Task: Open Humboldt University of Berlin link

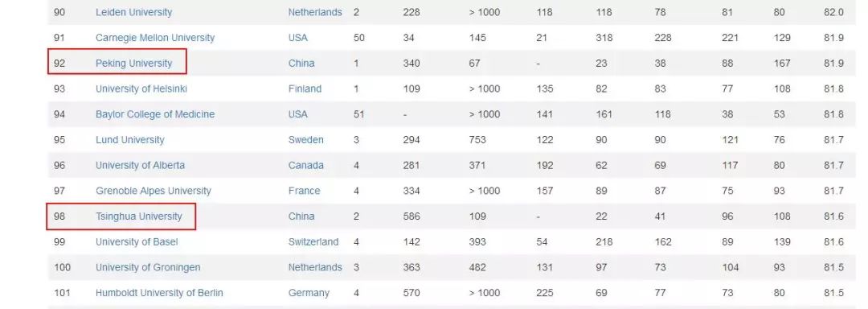Action: [159, 292]
